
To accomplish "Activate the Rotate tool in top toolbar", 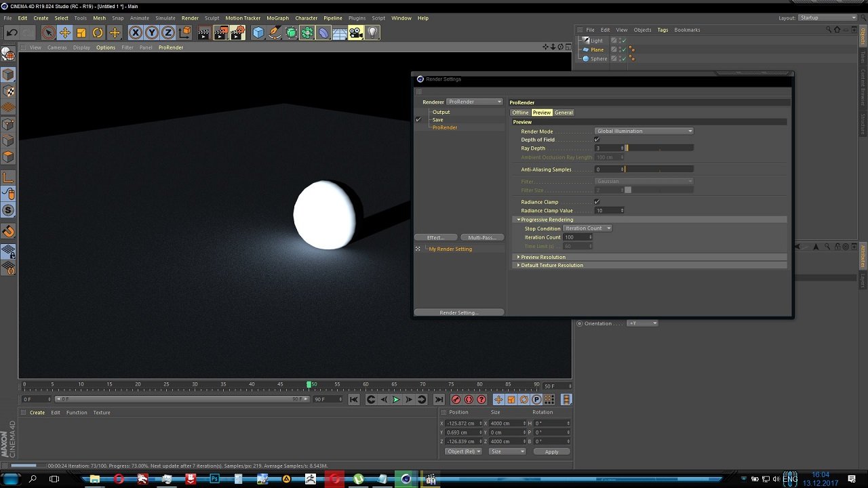I will point(98,33).
